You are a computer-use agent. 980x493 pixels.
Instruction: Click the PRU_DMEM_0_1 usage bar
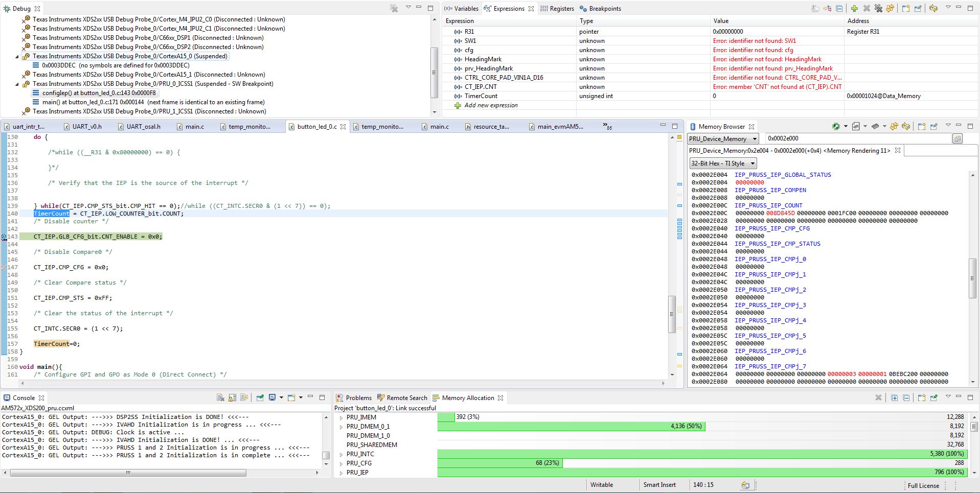pos(572,426)
